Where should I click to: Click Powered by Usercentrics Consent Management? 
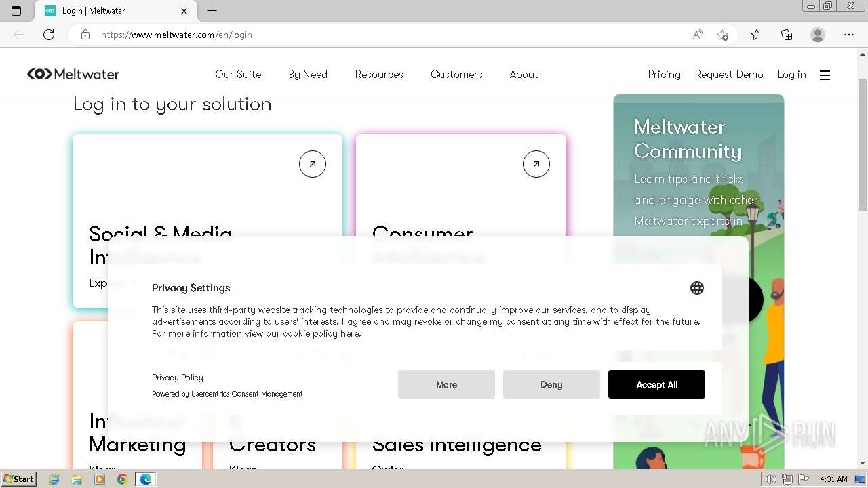pos(227,394)
